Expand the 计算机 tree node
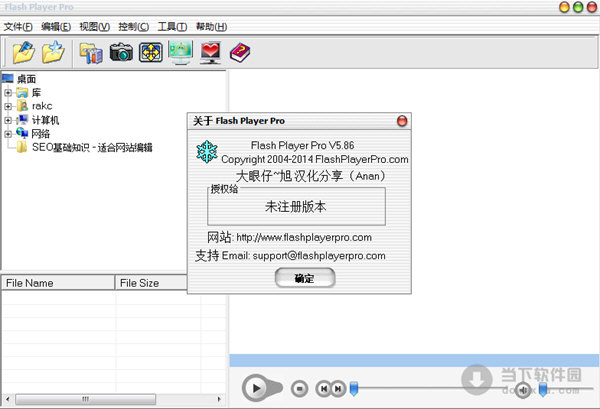The width and height of the screenshot is (600, 409). click(x=8, y=120)
